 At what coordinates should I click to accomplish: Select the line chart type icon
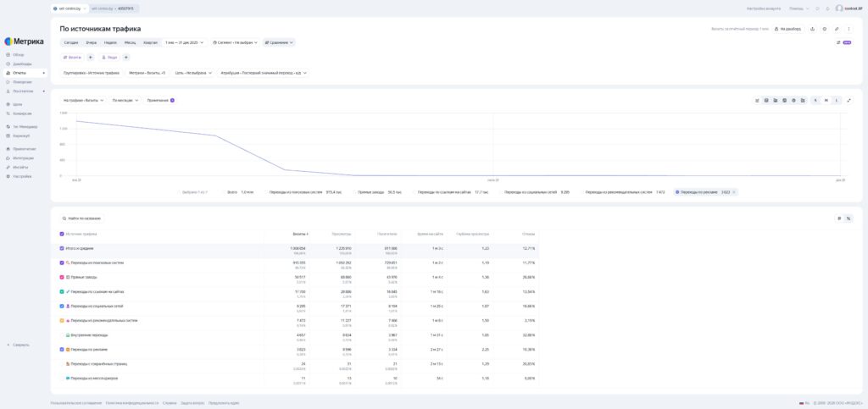tap(757, 101)
